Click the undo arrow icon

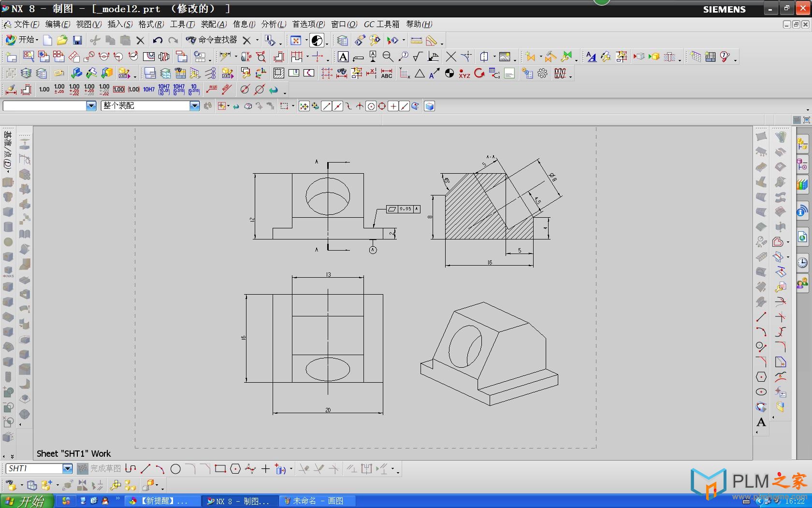pos(158,40)
